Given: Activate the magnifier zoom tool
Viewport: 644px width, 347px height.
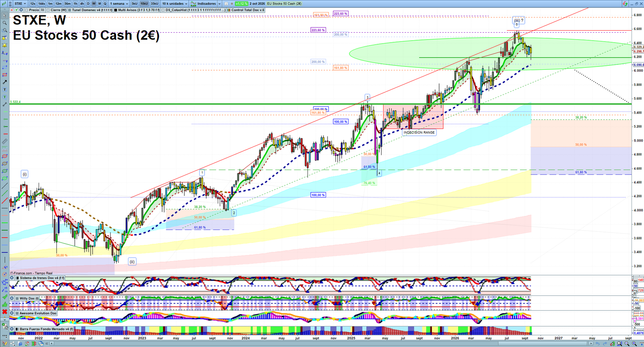Looking at the screenshot, I should point(4,23).
